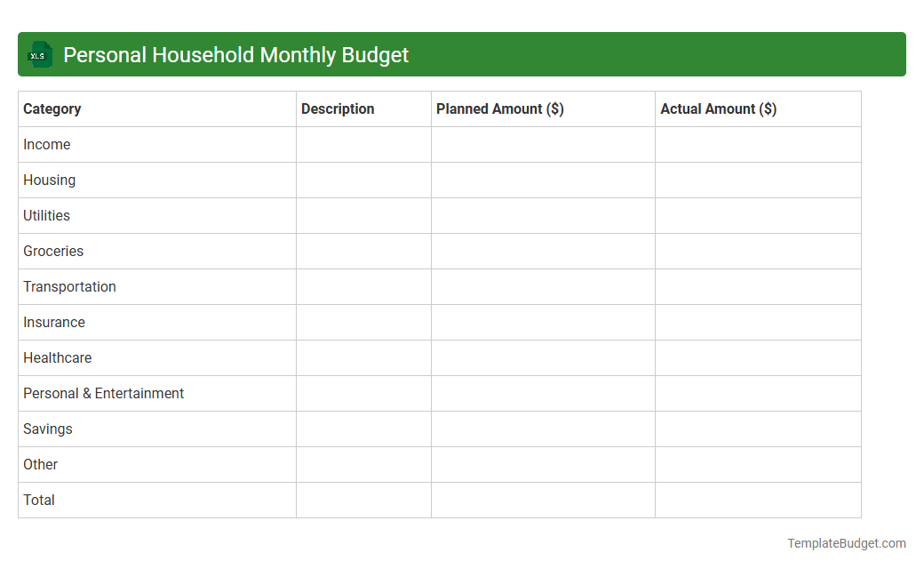Click the Actual Amount column header
This screenshot has height=569, width=924.
pyautogui.click(x=718, y=108)
